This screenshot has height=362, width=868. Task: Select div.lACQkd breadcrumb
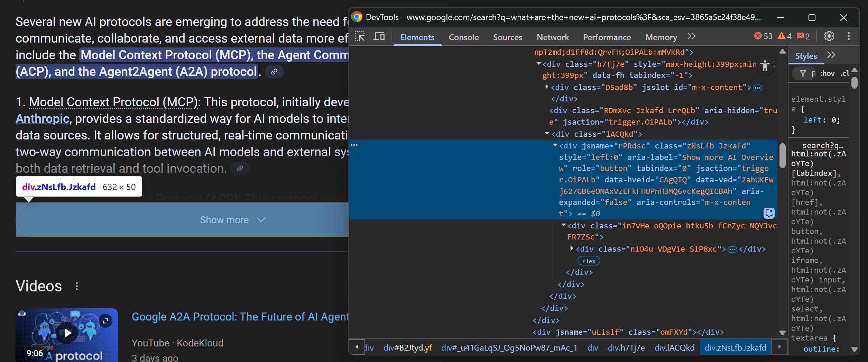pyautogui.click(x=674, y=348)
